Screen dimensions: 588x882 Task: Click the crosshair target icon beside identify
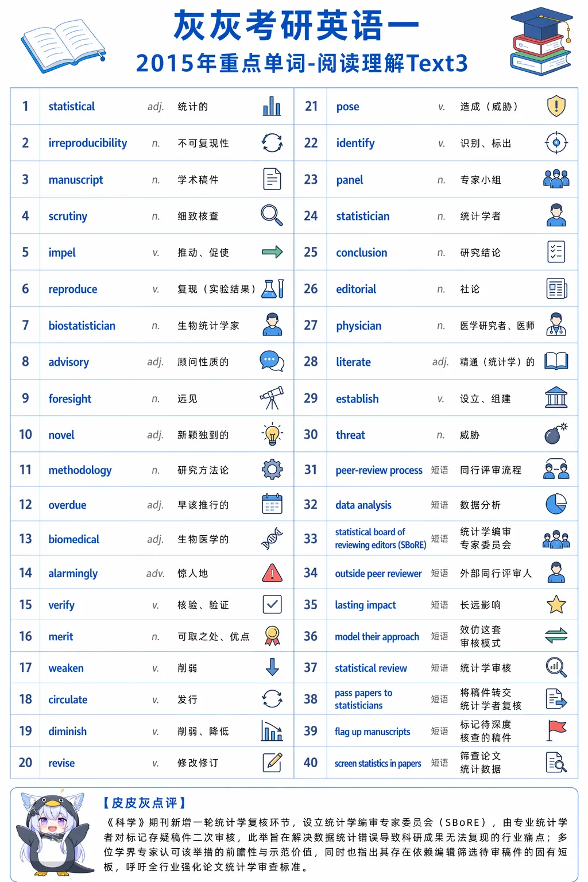click(x=556, y=142)
